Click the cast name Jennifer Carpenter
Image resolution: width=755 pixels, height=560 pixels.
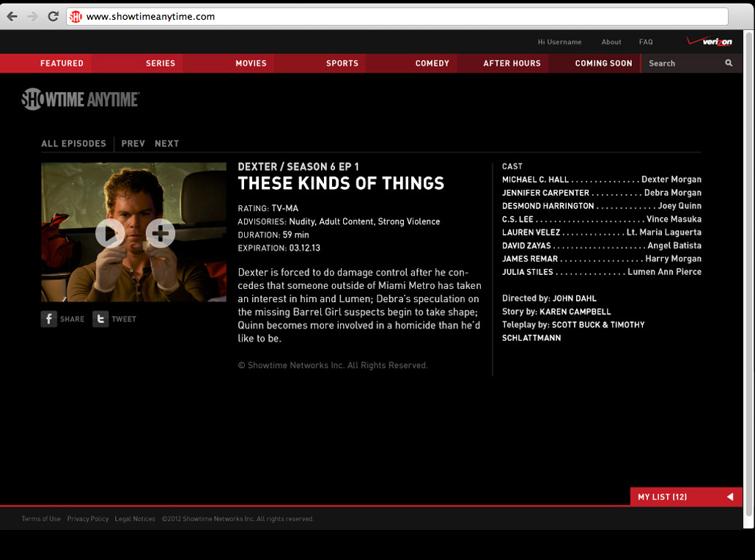tap(545, 193)
